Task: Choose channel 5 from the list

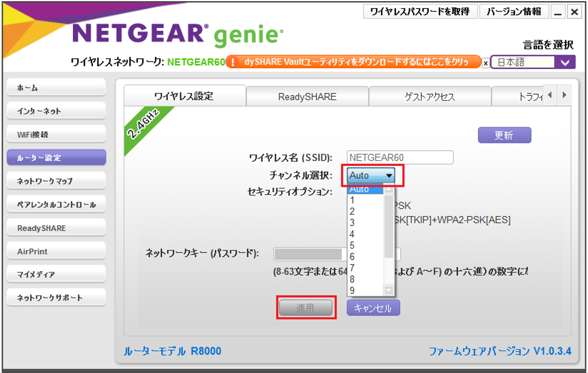Action: click(365, 245)
